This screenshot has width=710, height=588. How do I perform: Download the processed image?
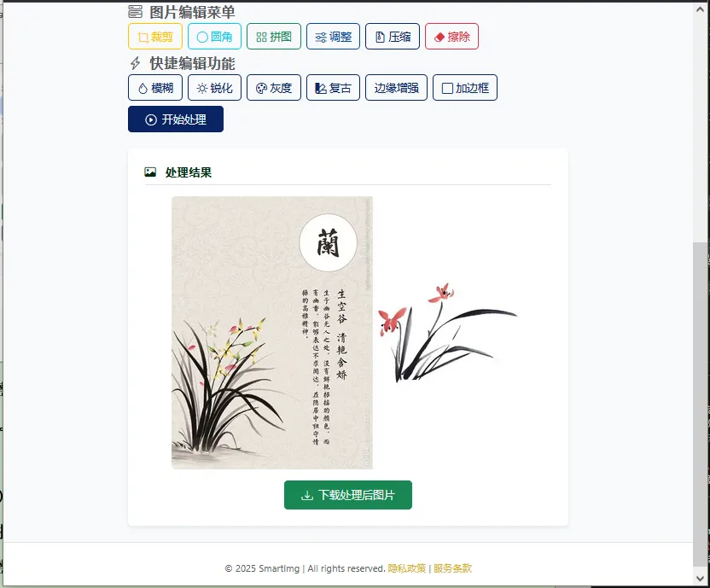tap(348, 495)
